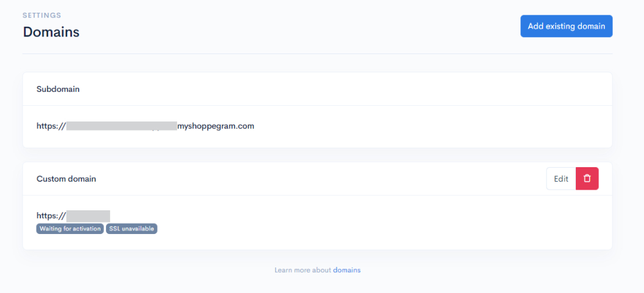Click the Waiting for activation badge
Image resolution: width=644 pixels, height=293 pixels.
(x=70, y=229)
